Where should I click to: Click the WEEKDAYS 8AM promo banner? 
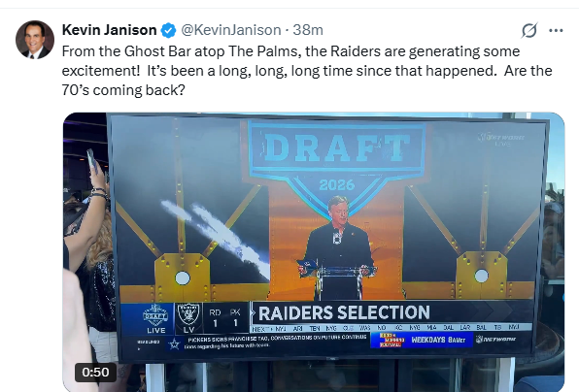[422, 340]
